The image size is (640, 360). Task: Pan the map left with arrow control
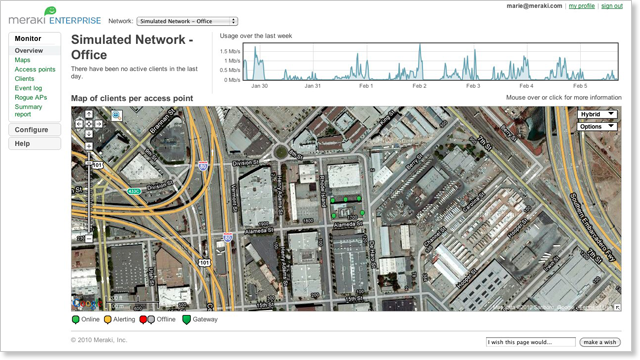79,124
